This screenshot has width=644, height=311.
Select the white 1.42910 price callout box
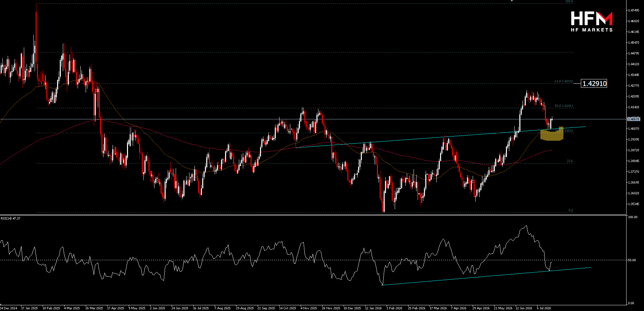click(594, 84)
